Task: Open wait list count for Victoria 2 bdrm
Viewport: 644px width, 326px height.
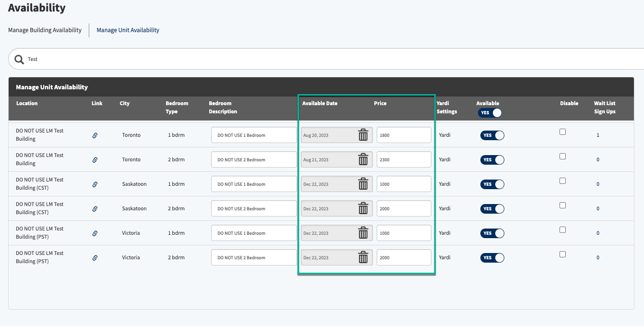Action: pyautogui.click(x=598, y=258)
